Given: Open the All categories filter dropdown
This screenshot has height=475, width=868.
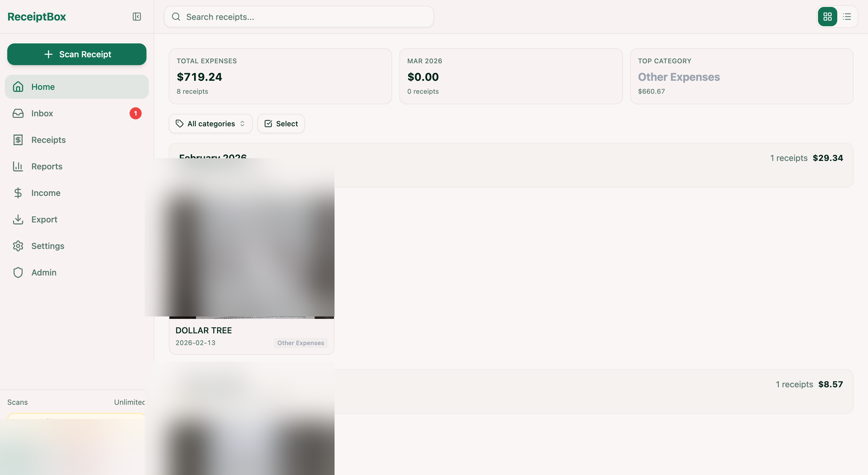Looking at the screenshot, I should point(210,123).
